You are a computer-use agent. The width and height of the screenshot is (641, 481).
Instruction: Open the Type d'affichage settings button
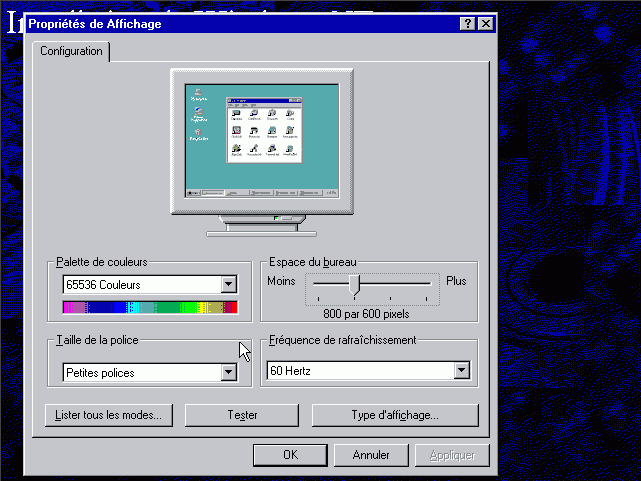tap(395, 415)
